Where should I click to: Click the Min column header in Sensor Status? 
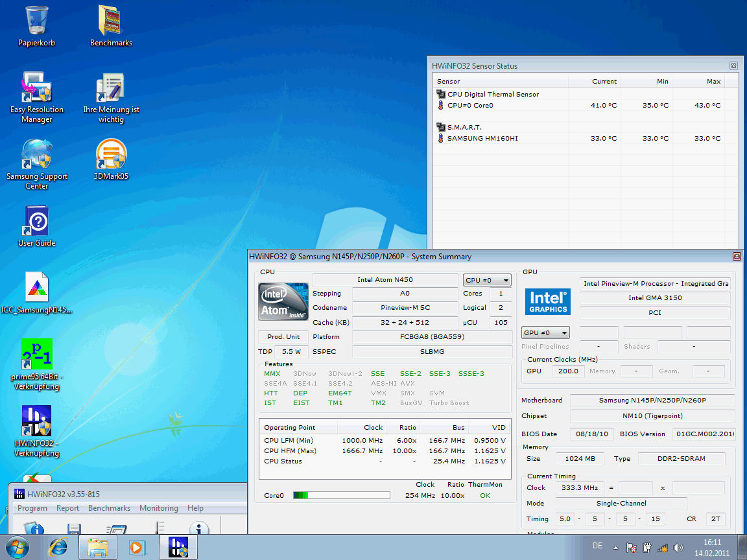(646, 82)
